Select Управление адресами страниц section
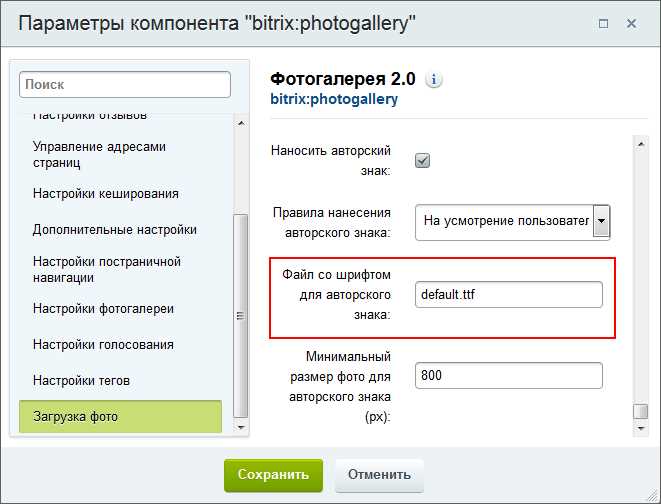This screenshot has width=661, height=504. point(99,155)
